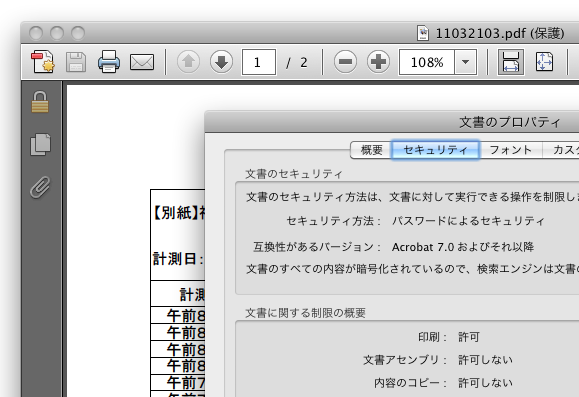The width and height of the screenshot is (579, 397).
Task: Click the page number field showing 1
Action: [258, 62]
